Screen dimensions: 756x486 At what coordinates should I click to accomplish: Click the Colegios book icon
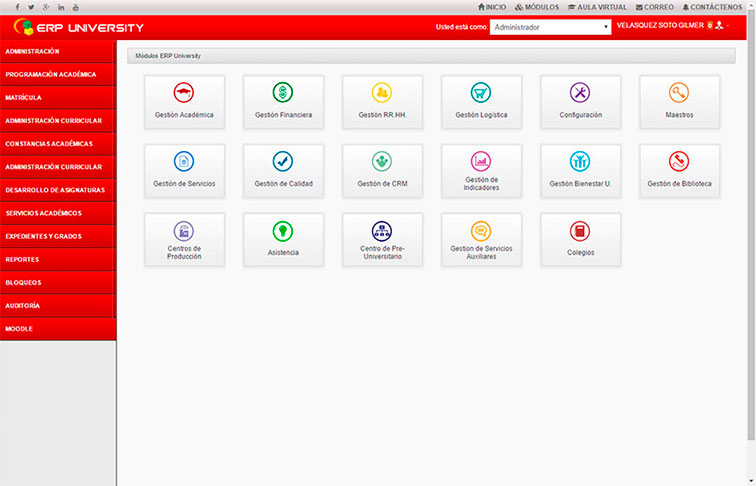click(580, 231)
